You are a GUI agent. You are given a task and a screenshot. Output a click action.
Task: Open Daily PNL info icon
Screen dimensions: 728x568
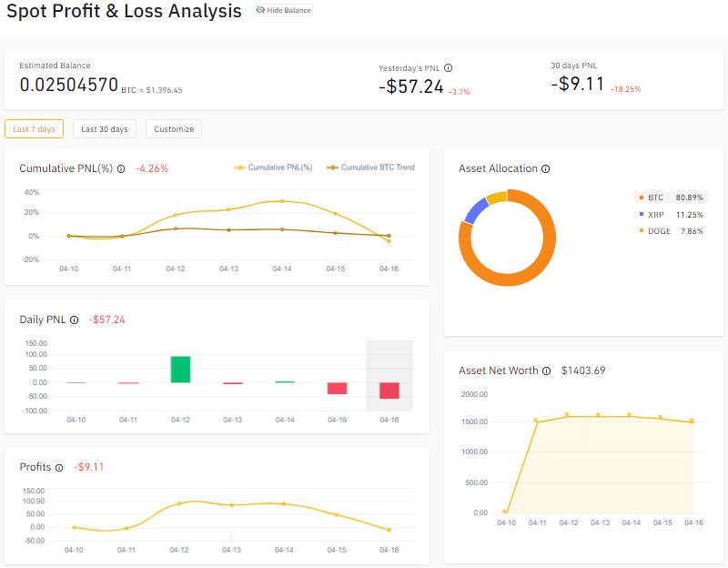point(75,320)
